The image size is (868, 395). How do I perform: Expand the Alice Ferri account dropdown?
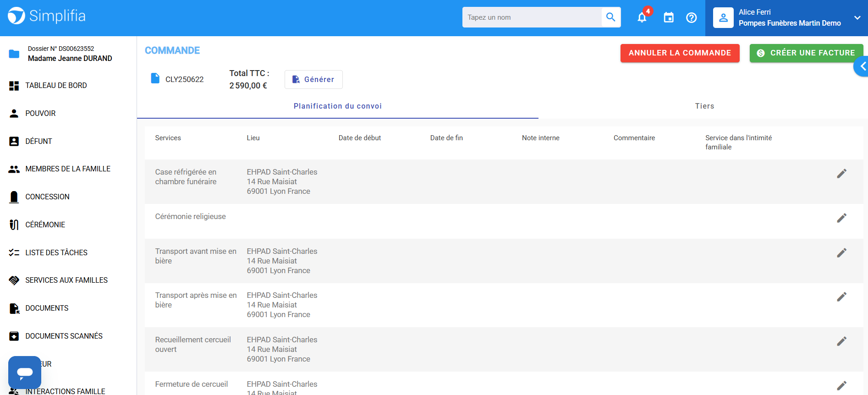857,18
